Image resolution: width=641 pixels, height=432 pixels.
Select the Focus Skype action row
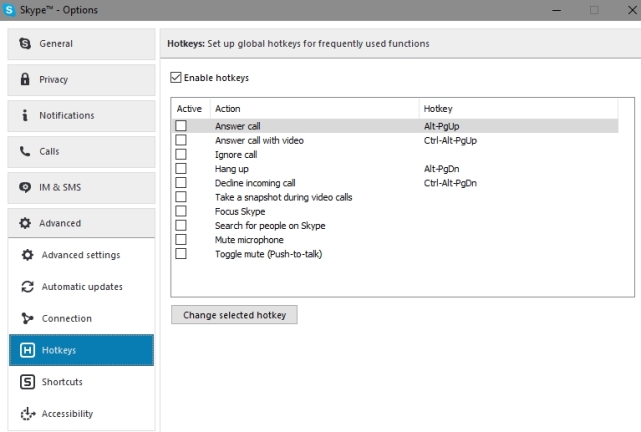(395, 211)
